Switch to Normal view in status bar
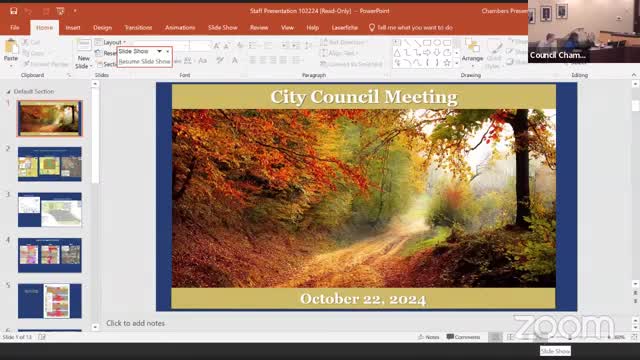Image resolution: width=640 pixels, height=360 pixels. click(495, 337)
